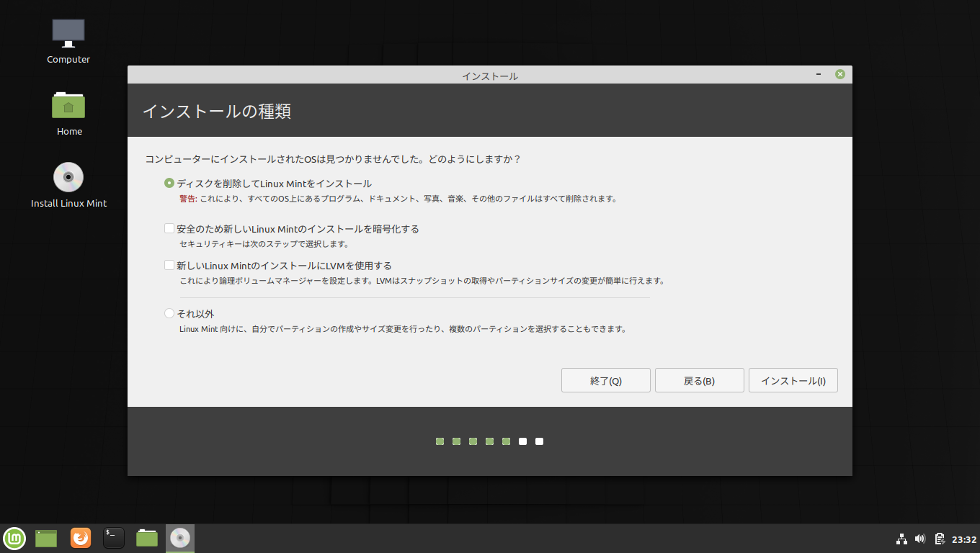The width and height of the screenshot is (980, 553).
Task: Click the インストールの種類 heading
Action: [217, 112]
